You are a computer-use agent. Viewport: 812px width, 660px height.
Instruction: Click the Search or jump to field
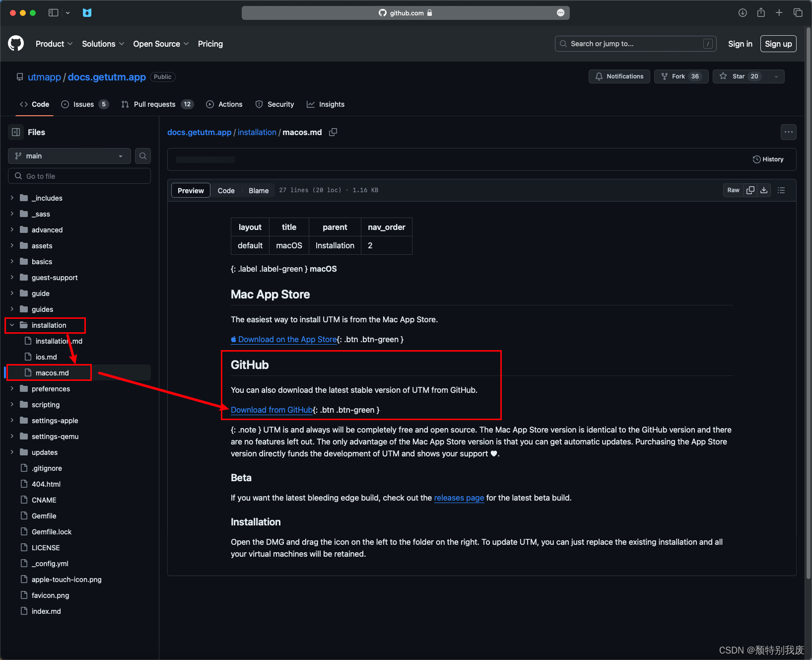click(635, 44)
